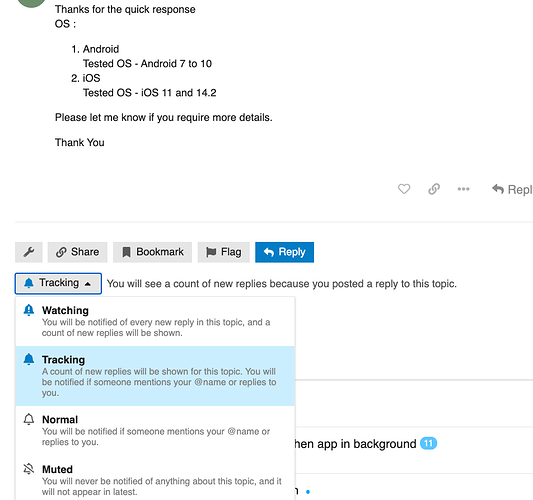Set topic notifications to Muted
The width and height of the screenshot is (533, 500).
[155, 480]
